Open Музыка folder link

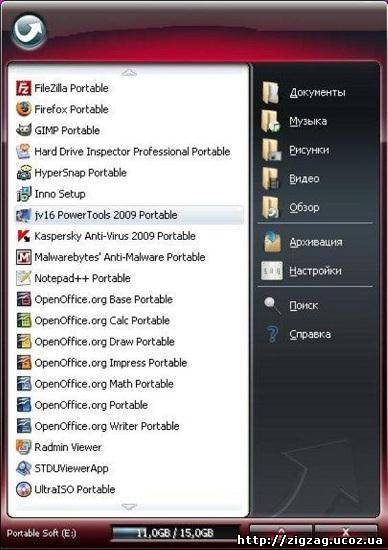point(308,121)
